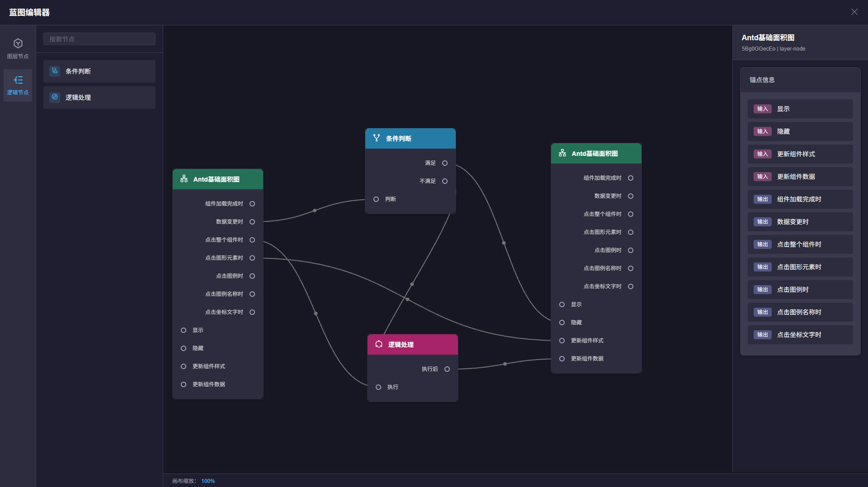868x487 pixels.
Task: Click the midpoint handle on the 满足 to 隐藏 line
Action: (x=504, y=243)
